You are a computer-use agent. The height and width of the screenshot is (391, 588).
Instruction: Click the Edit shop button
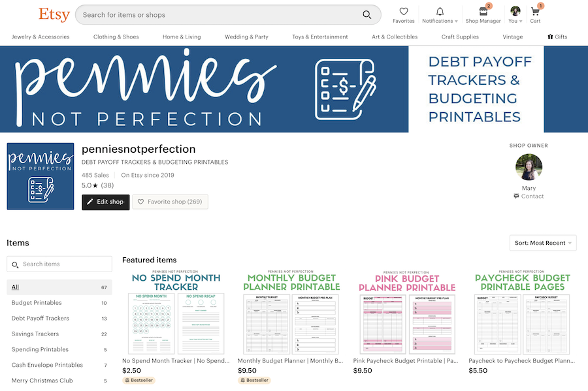[106, 202]
